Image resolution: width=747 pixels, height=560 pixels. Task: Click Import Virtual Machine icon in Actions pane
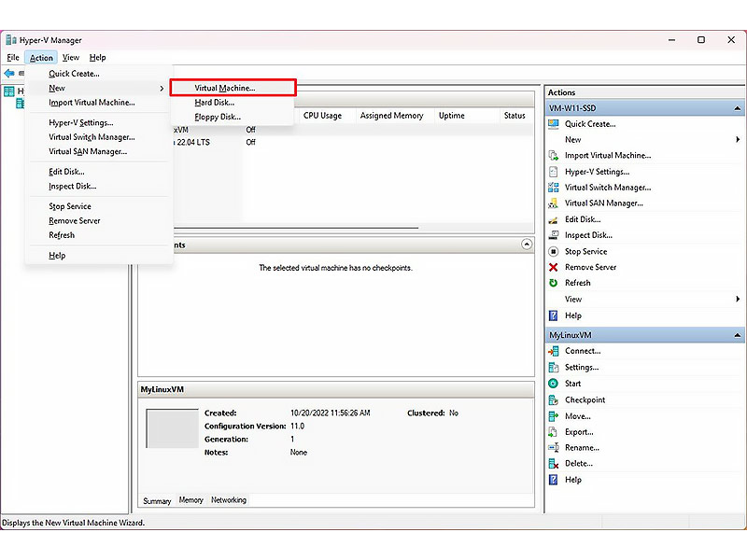553,155
